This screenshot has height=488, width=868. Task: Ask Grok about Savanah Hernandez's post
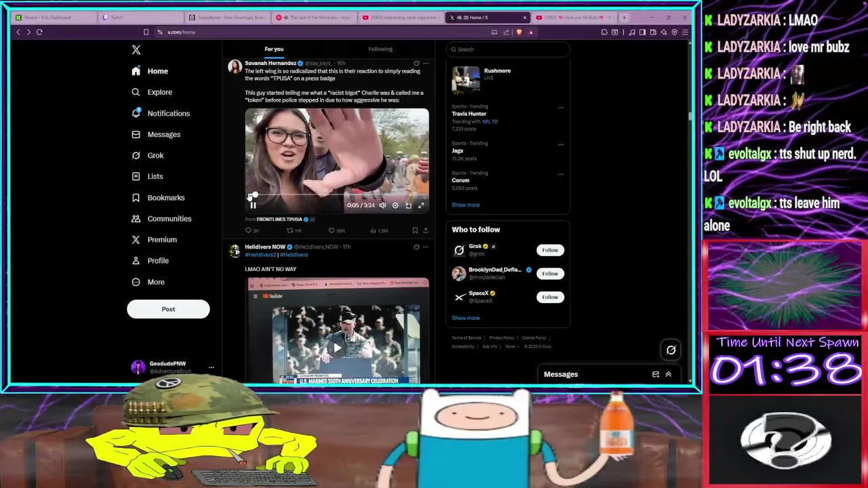416,63
